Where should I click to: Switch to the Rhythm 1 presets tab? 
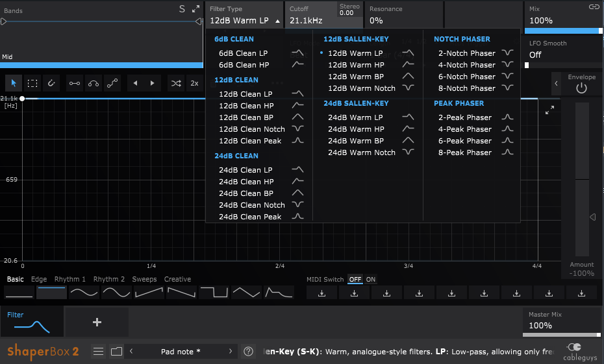pos(69,279)
